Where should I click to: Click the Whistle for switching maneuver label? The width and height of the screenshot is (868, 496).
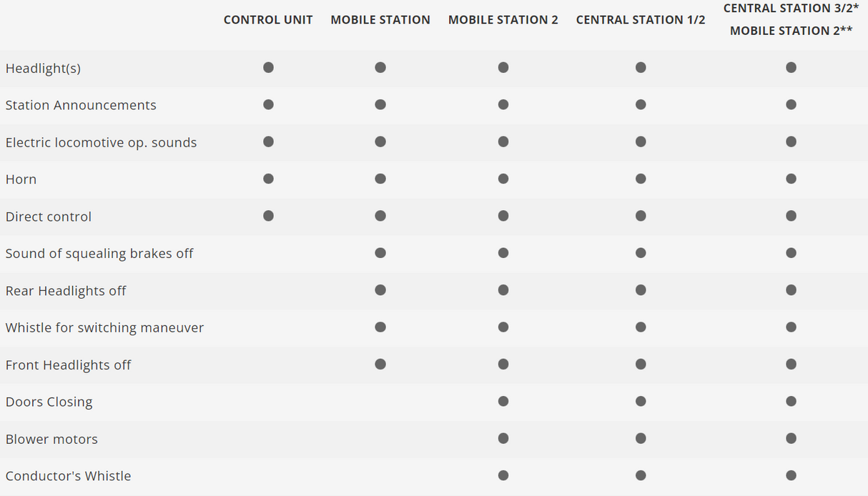(104, 328)
